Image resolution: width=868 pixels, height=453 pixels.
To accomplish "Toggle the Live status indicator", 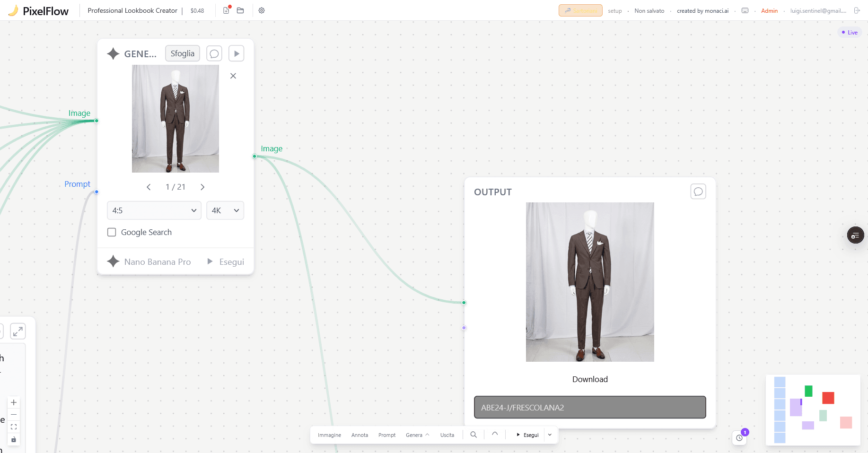I will pyautogui.click(x=850, y=33).
